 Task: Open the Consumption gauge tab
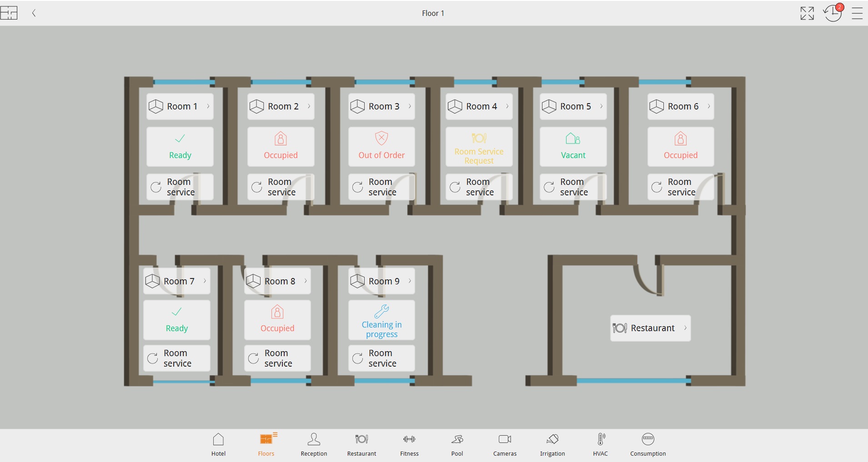click(648, 444)
